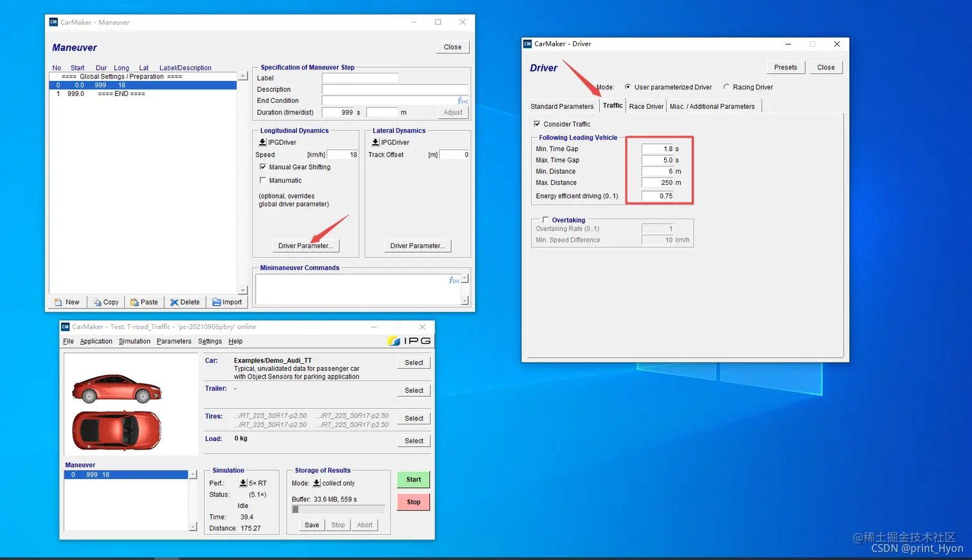The width and height of the screenshot is (972, 560).
Task: Open Driver Parameter under Longitudinal Dynamics
Action: pyautogui.click(x=305, y=246)
